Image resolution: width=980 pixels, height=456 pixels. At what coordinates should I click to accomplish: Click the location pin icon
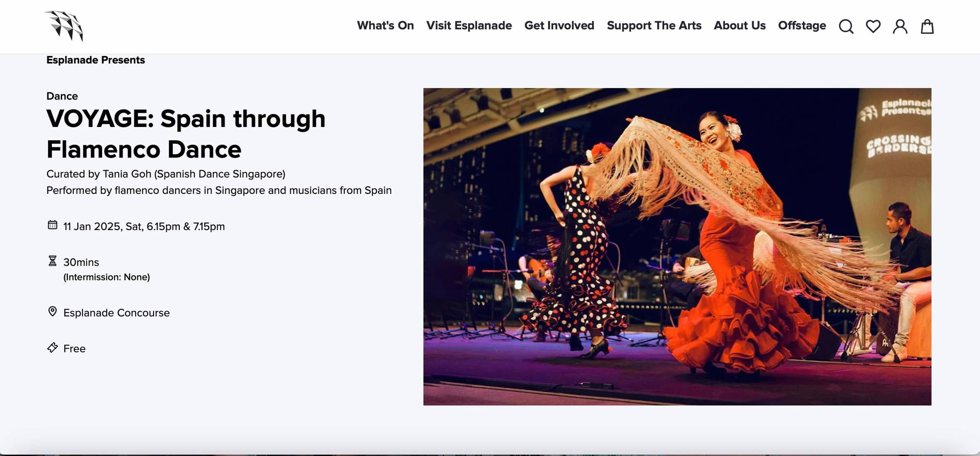(x=52, y=311)
